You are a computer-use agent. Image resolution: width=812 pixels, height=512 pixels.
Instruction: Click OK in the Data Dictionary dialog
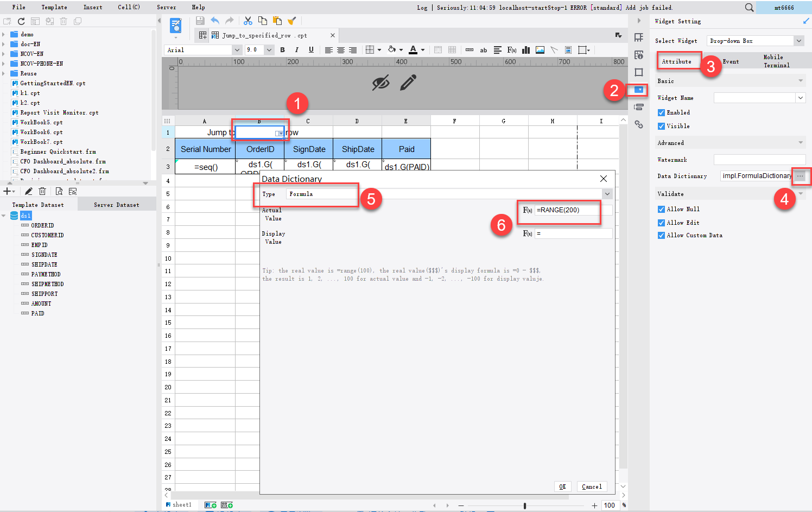tap(562, 486)
